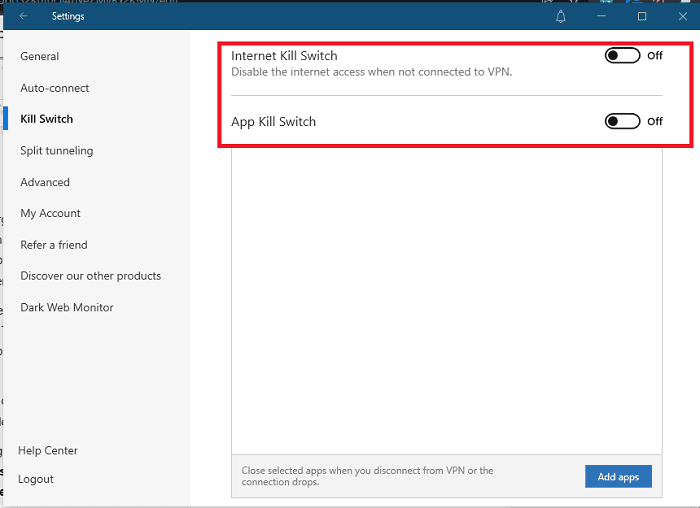Open My Account page
Image resolution: width=700 pixels, height=508 pixels.
point(51,213)
